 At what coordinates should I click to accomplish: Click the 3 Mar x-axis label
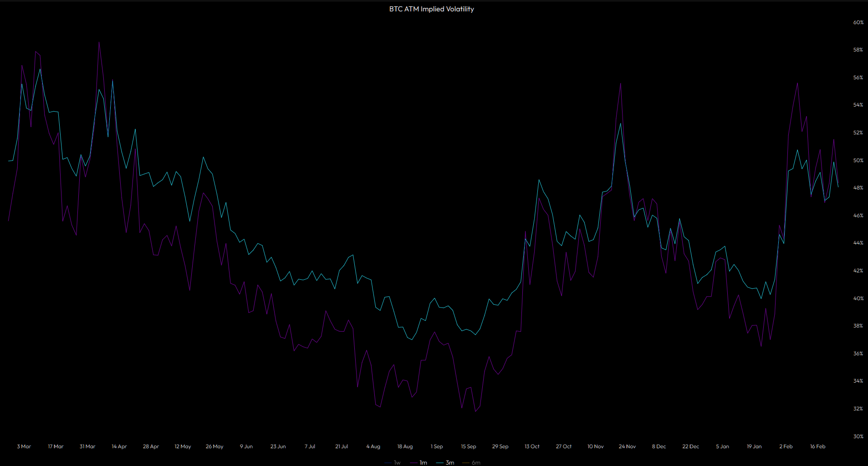click(24, 446)
